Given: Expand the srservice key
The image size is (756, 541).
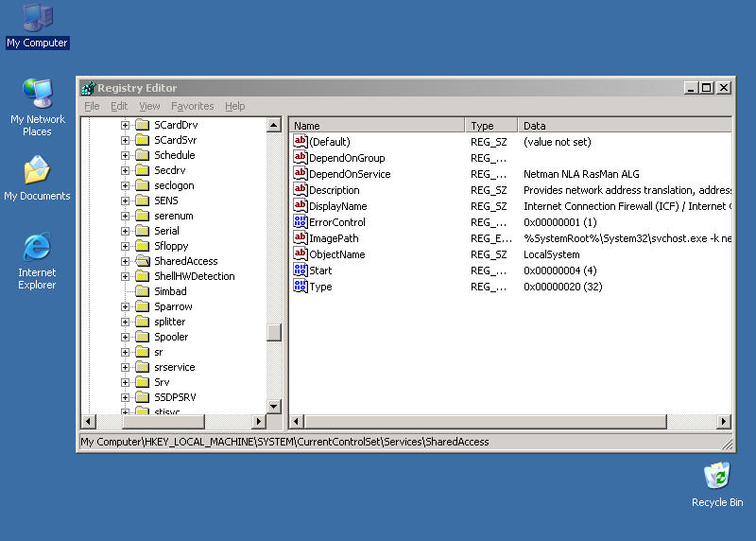Looking at the screenshot, I should click(125, 367).
